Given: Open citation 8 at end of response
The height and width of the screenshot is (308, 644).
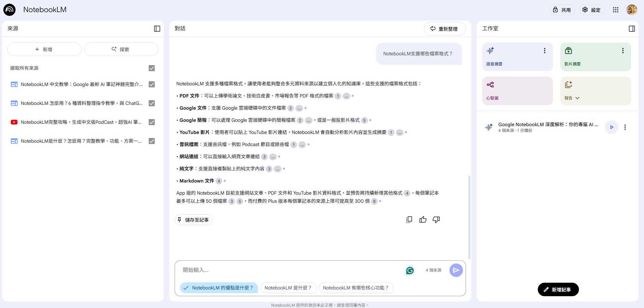Looking at the screenshot, I should [374, 201].
